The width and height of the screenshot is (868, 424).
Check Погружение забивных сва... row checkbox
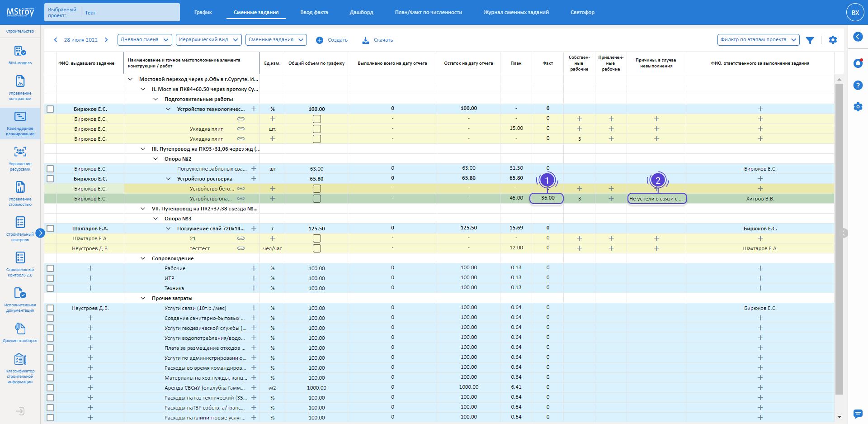[50, 169]
